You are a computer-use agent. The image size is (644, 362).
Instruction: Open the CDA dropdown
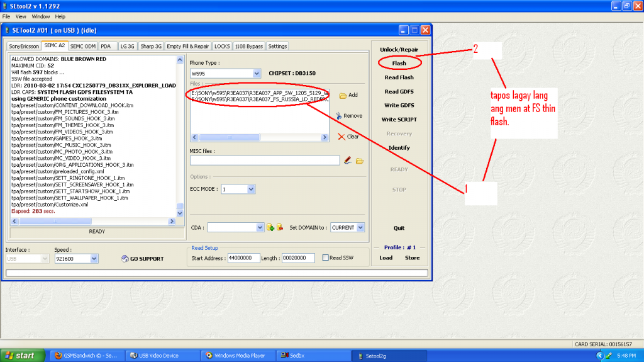coord(260,227)
